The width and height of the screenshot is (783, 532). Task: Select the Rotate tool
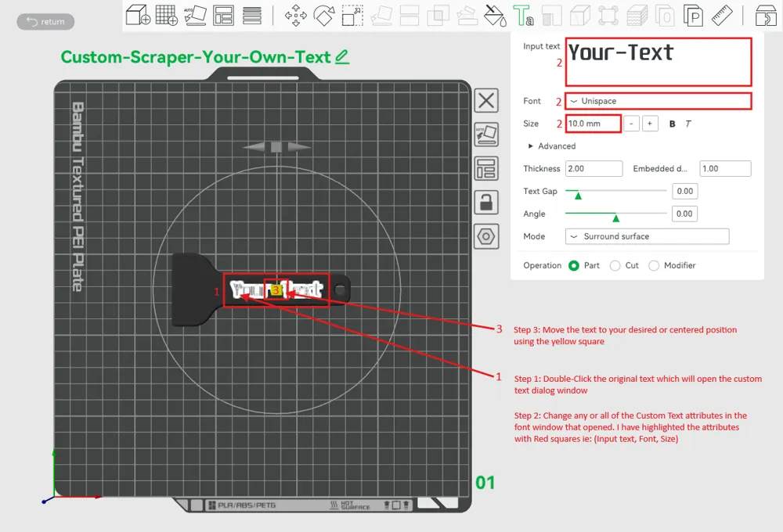[324, 15]
